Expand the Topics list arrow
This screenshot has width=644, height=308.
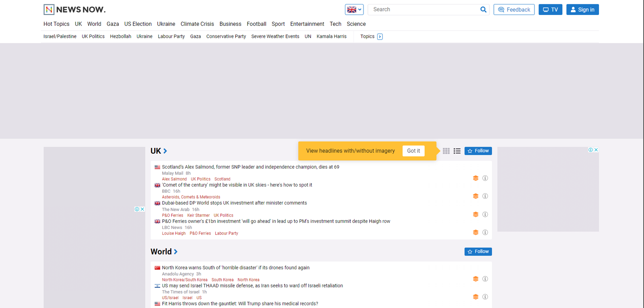tap(380, 37)
